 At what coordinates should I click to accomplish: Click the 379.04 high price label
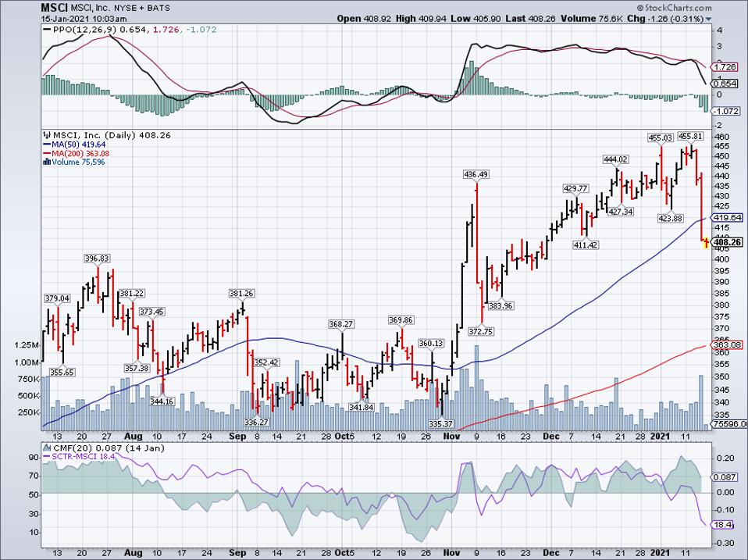pos(57,298)
